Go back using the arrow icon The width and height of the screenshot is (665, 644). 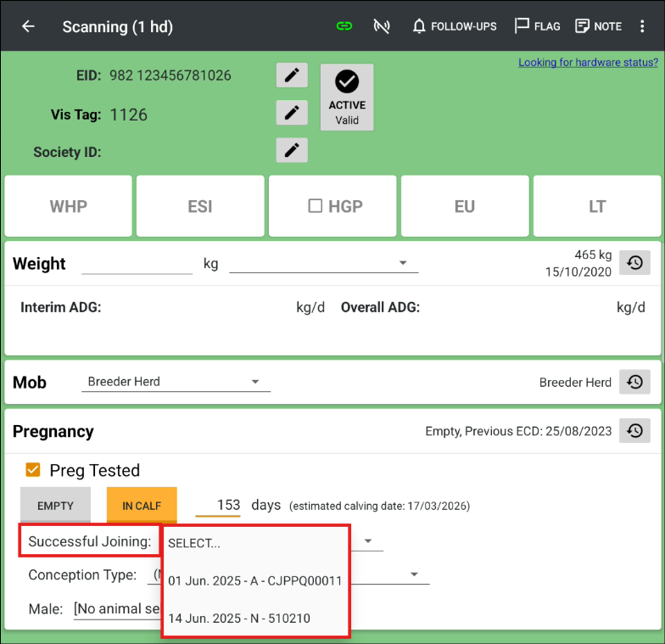coord(28,26)
